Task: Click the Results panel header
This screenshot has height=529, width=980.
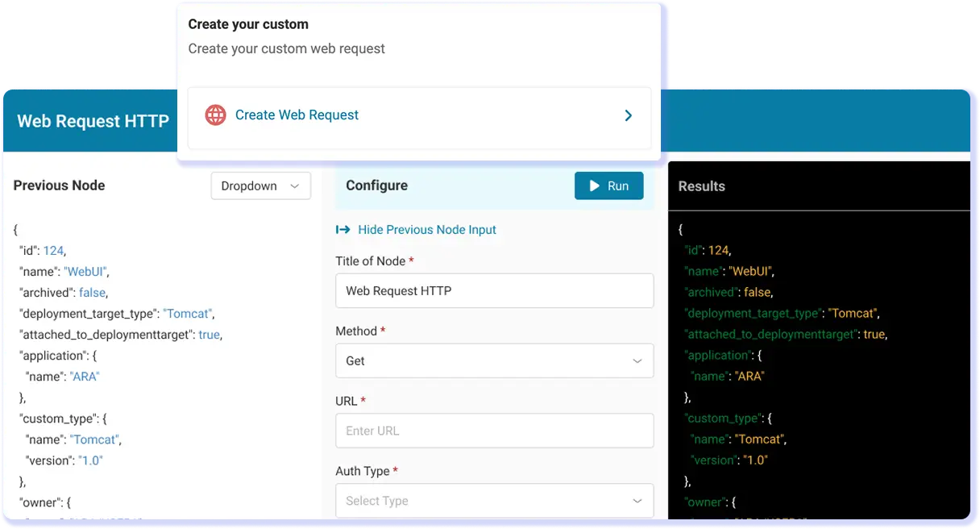Action: (700, 186)
